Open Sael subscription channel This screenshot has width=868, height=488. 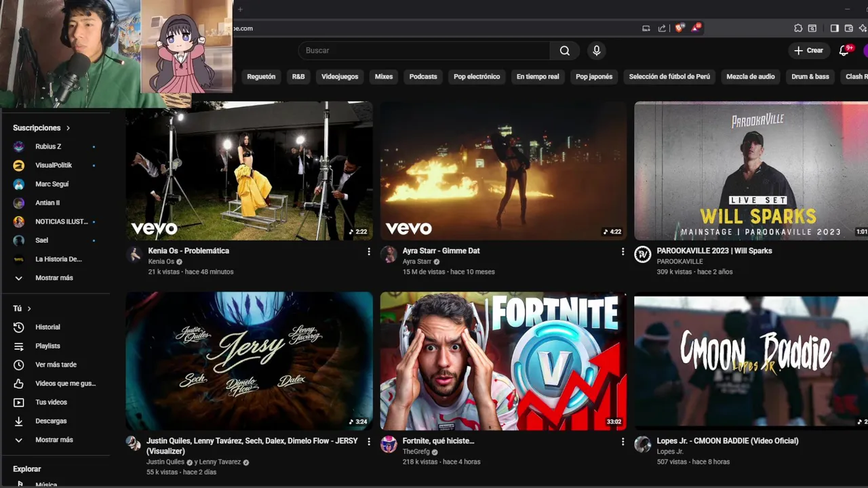tap(54, 240)
